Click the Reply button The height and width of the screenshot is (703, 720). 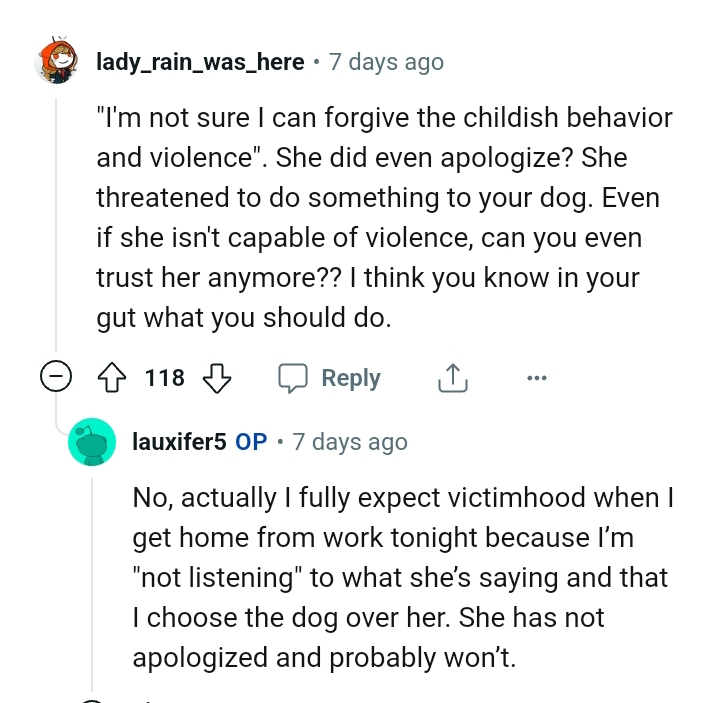click(x=330, y=378)
